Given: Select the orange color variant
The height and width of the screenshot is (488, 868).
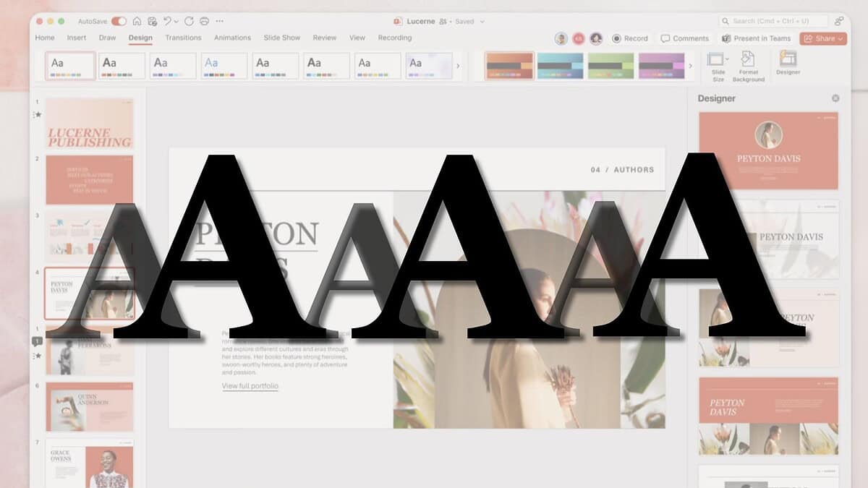Looking at the screenshot, I should pyautogui.click(x=510, y=66).
